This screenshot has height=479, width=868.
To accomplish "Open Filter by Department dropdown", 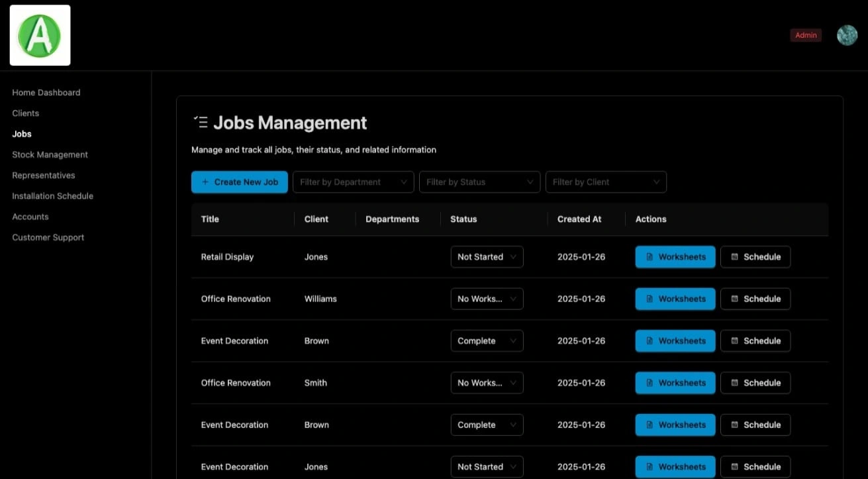I will pos(354,182).
